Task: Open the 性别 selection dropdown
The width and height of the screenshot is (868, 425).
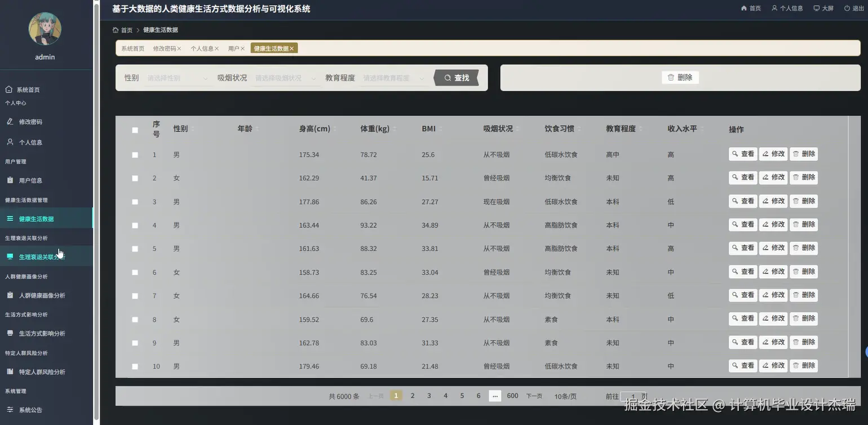Action: 178,78
